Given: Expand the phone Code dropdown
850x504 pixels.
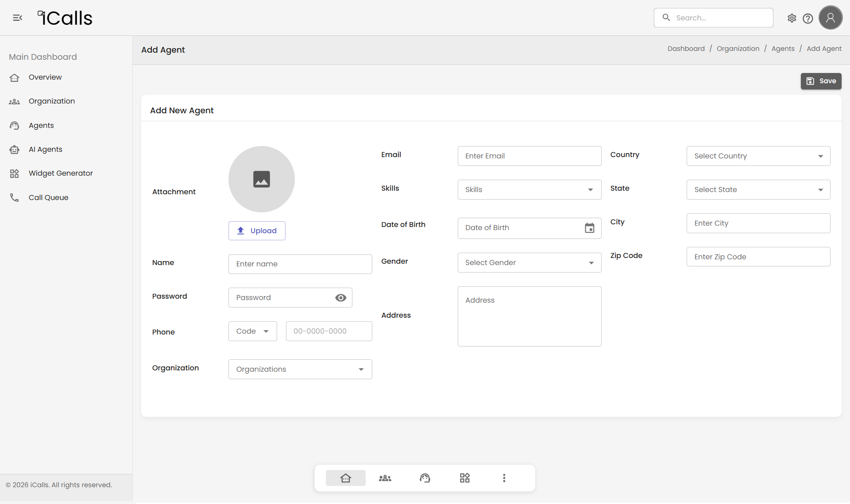Looking at the screenshot, I should pos(252,331).
